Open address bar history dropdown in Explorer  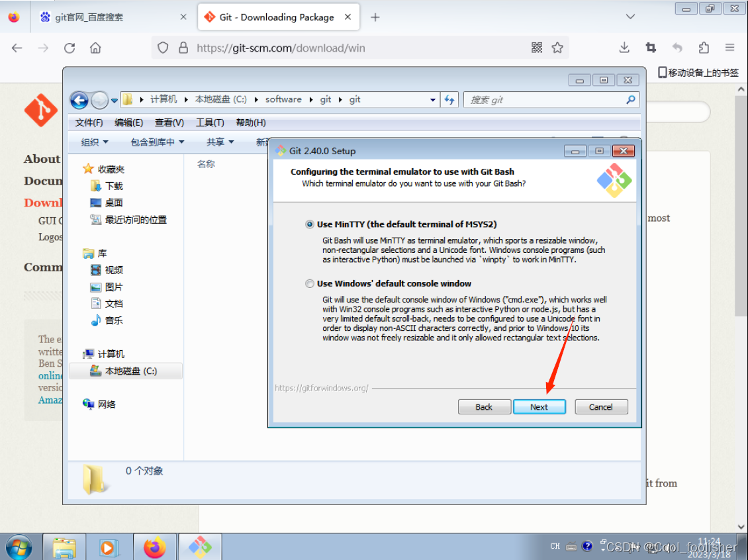(433, 100)
